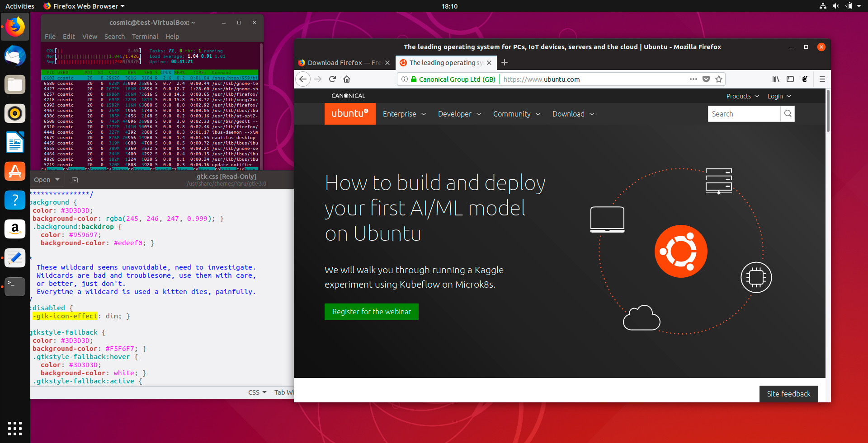Open the Firefox bookmarks library icon
The width and height of the screenshot is (868, 443).
[x=776, y=79]
